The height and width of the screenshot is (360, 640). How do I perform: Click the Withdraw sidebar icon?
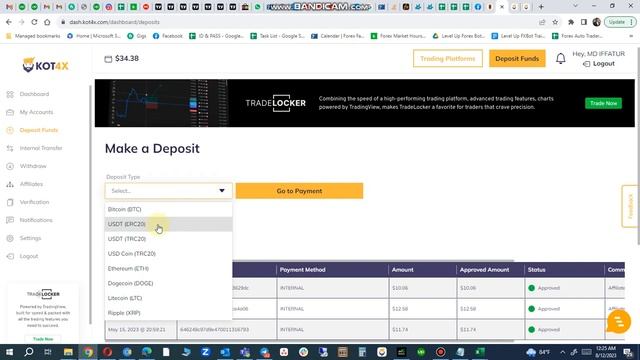coord(10,166)
